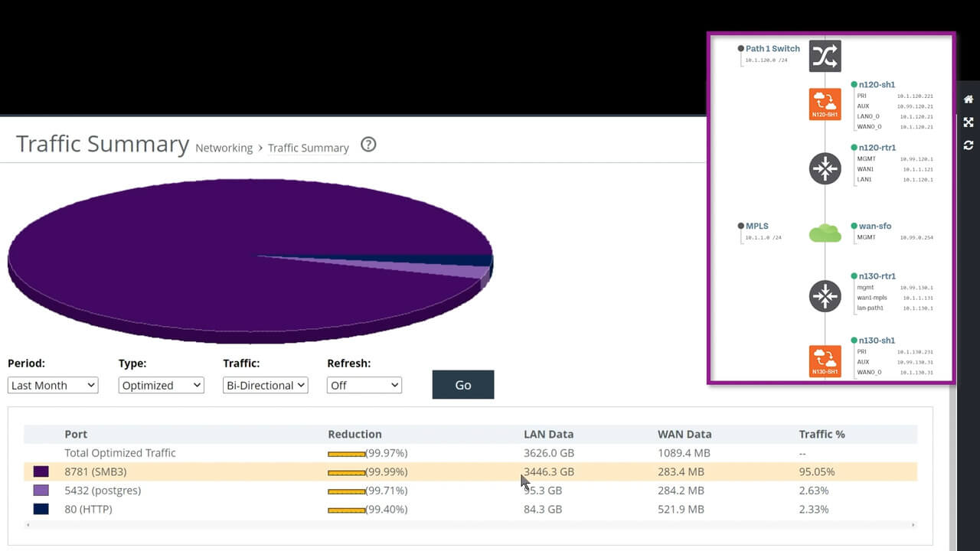The height and width of the screenshot is (551, 980).
Task: Click the Path 1 Switch shuffle icon
Action: coord(825,56)
